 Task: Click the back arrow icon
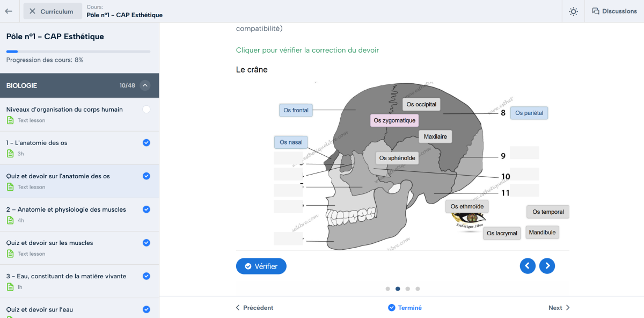(x=9, y=11)
